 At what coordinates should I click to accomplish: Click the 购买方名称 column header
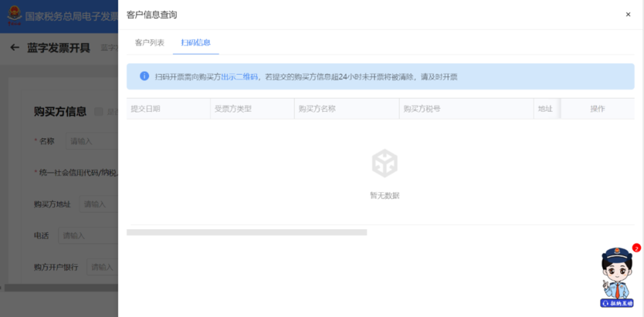[317, 109]
